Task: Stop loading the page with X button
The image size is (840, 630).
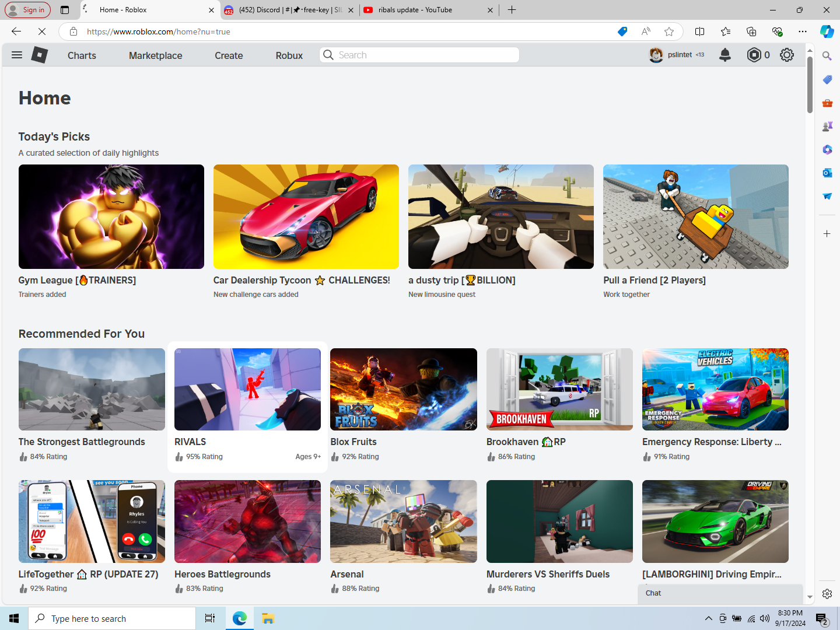Action: pos(42,32)
